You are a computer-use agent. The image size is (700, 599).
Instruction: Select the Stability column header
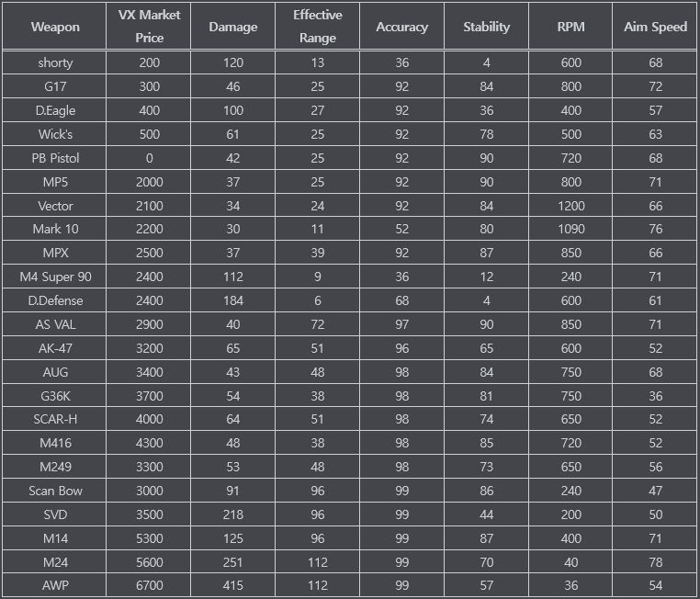click(486, 27)
